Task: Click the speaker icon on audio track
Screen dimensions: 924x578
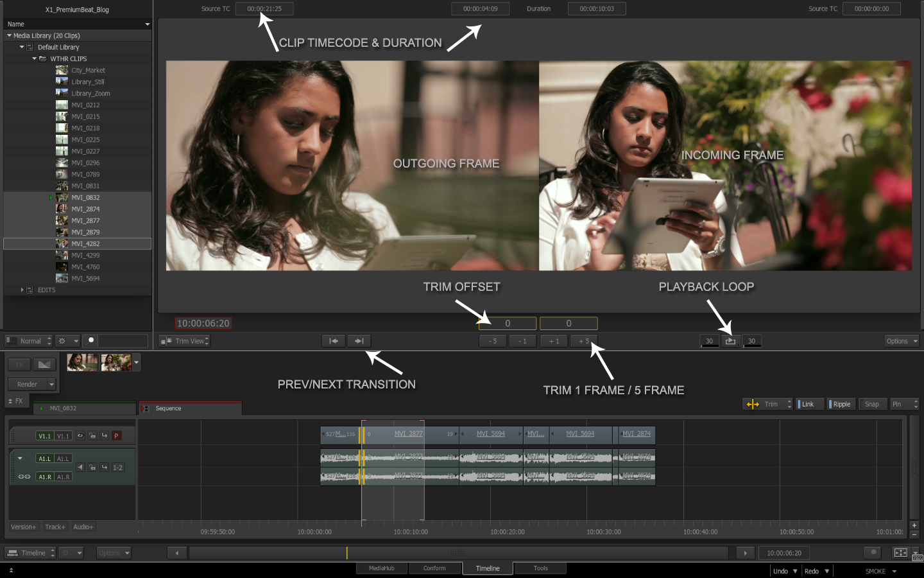Action: pos(80,468)
